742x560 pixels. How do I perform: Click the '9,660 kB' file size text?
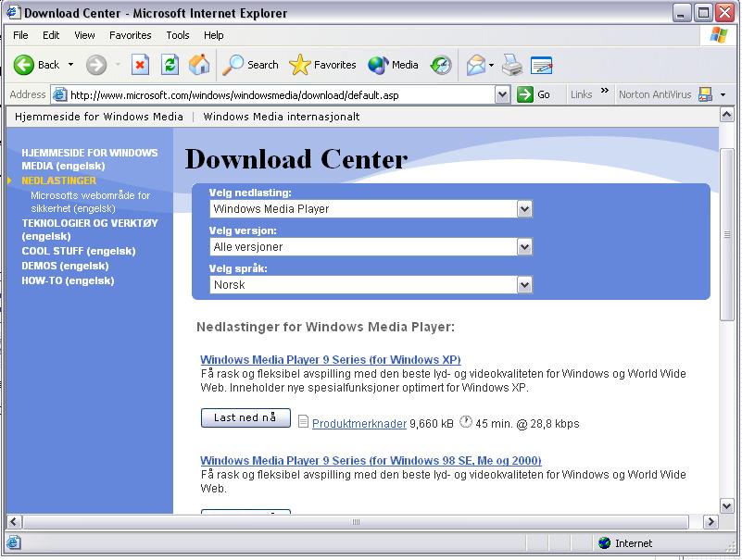(x=431, y=424)
